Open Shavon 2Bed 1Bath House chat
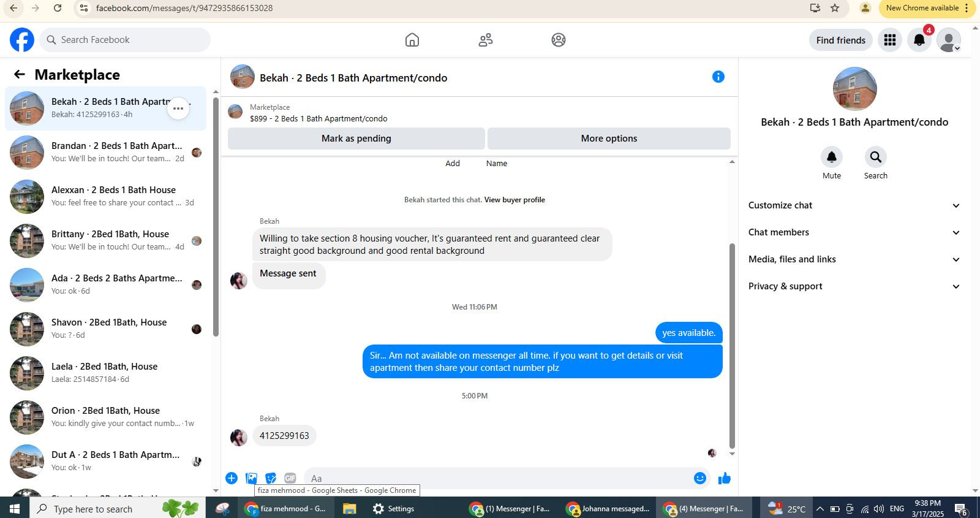 [105, 329]
